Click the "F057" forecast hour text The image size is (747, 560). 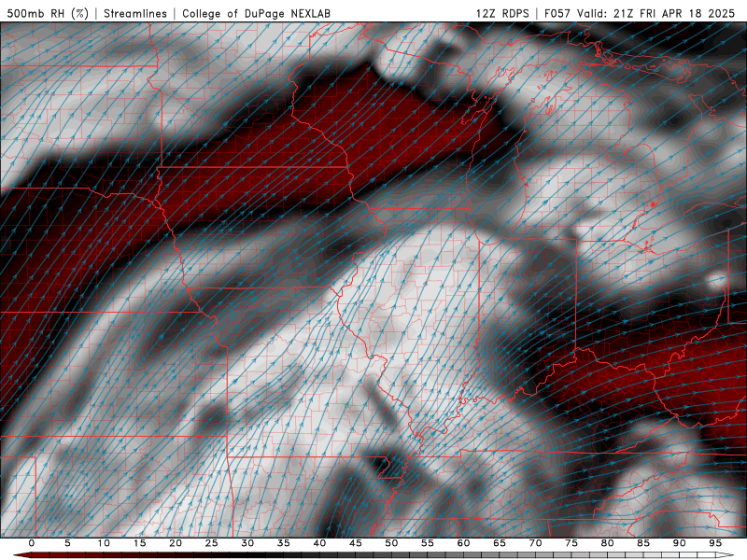click(557, 13)
